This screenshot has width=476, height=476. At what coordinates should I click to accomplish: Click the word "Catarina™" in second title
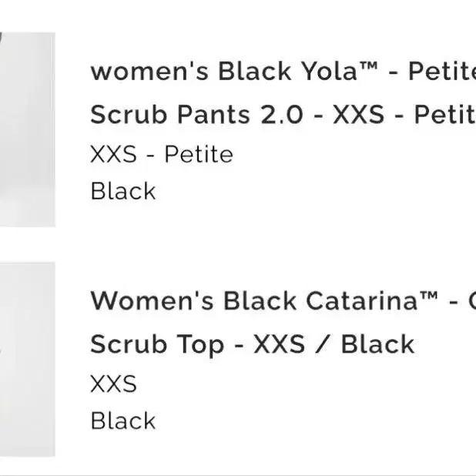(372, 300)
